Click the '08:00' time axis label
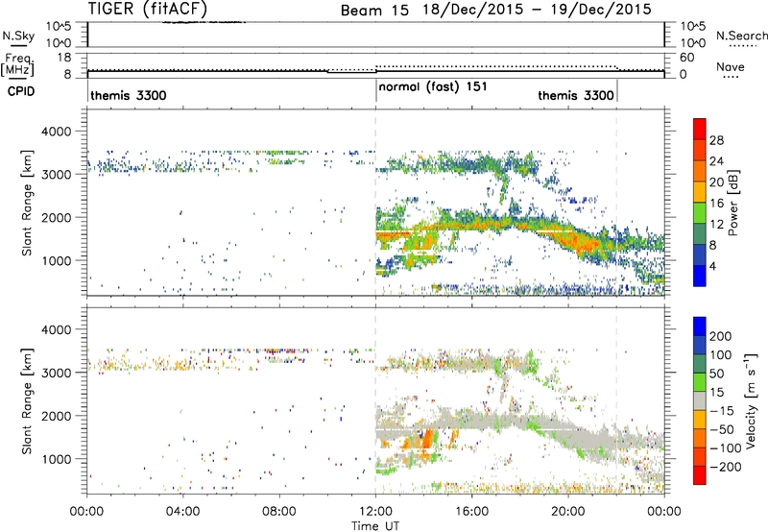The width and height of the screenshot is (768, 532). [x=279, y=512]
